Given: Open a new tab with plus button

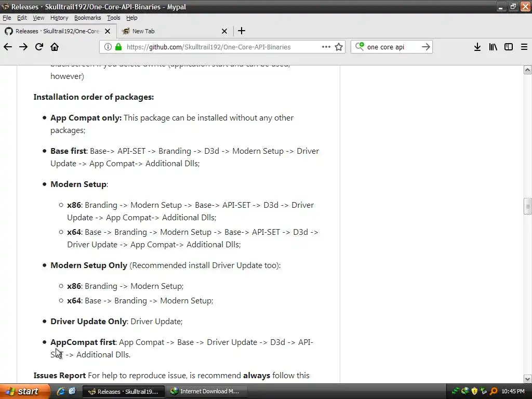Looking at the screenshot, I should pos(242,31).
